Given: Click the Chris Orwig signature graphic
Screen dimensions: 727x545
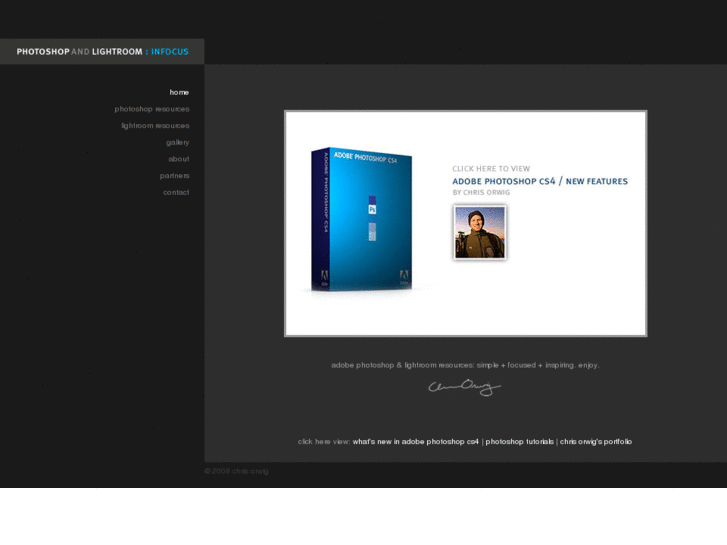Looking at the screenshot, I should coord(465,387).
